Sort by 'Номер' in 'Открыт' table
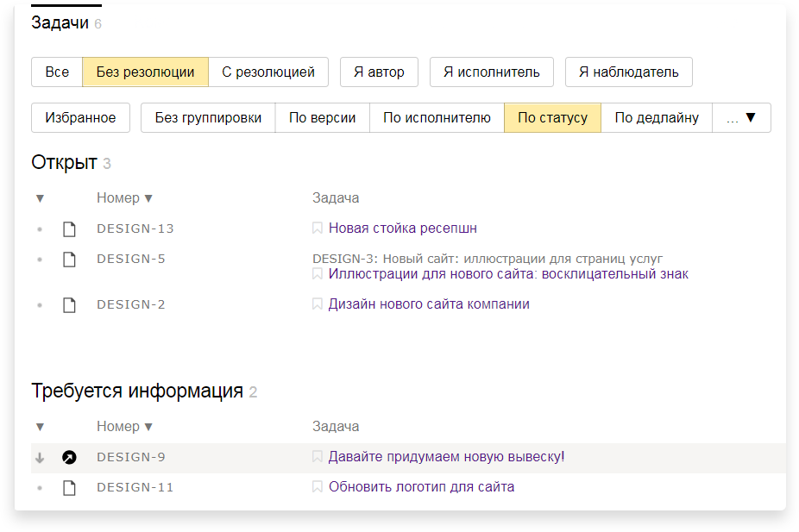The height and width of the screenshot is (532, 799). (125, 197)
